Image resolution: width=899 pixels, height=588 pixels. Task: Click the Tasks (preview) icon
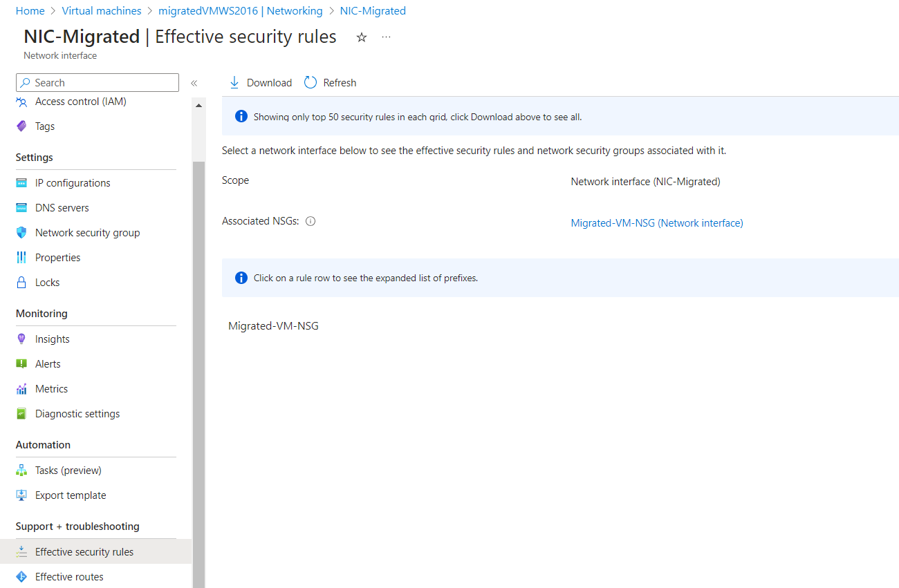pyautogui.click(x=21, y=471)
